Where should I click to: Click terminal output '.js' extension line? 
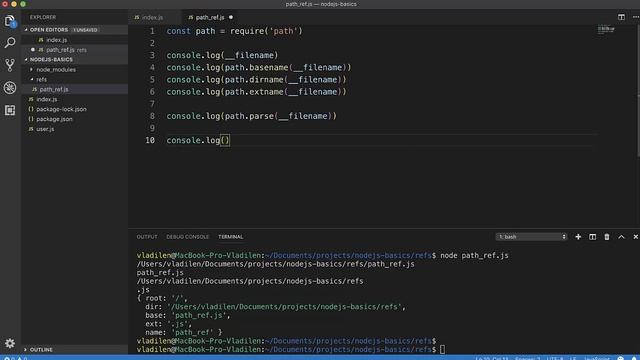[143, 290]
